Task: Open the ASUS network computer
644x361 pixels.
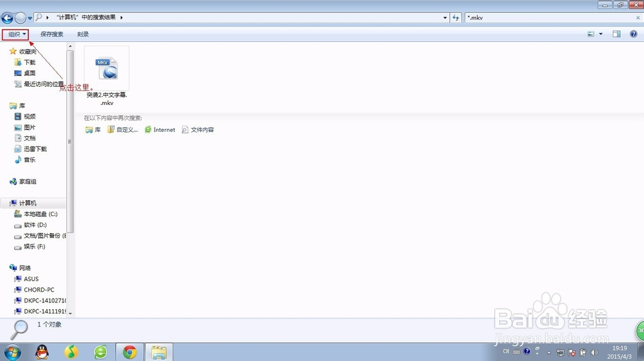Action: coord(26,279)
